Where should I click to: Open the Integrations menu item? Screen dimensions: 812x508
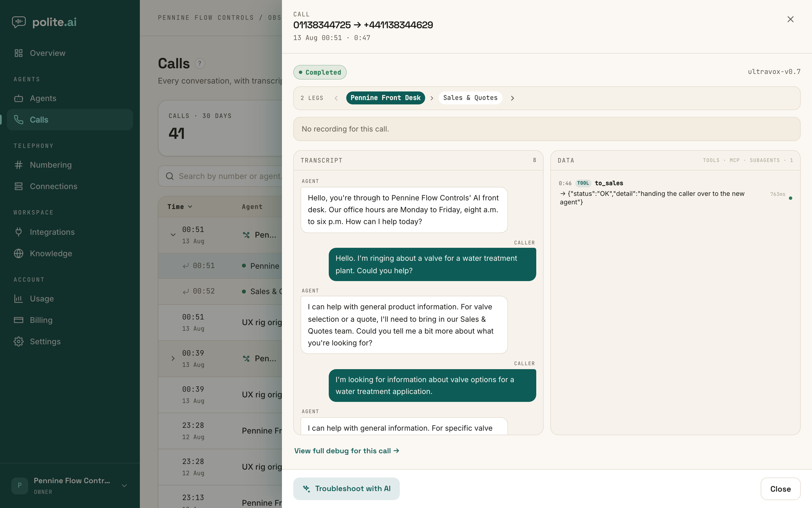[x=70, y=232]
